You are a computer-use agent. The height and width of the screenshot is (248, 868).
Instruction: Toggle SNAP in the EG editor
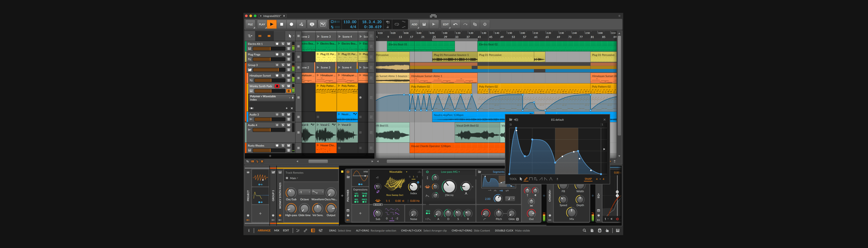[588, 179]
